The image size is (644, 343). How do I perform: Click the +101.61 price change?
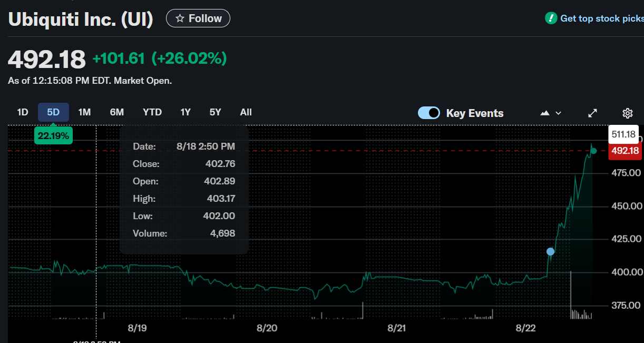pyautogui.click(x=119, y=58)
